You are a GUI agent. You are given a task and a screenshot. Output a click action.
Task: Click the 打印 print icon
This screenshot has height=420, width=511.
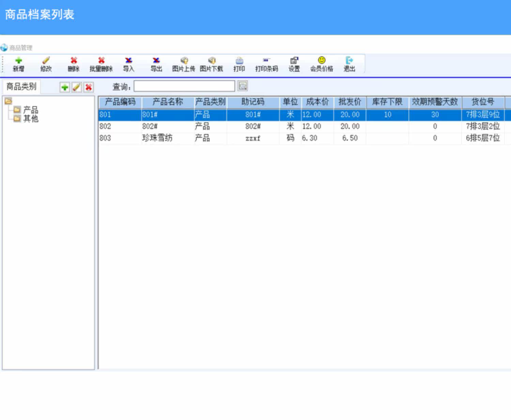[239, 61]
